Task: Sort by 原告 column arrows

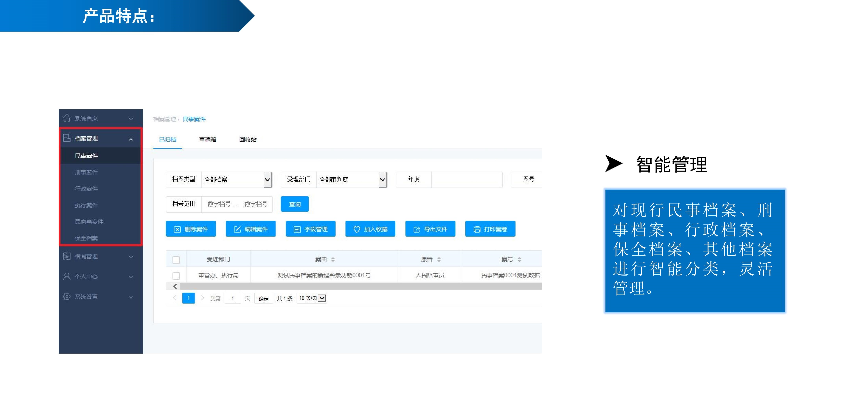Action: 439,259
